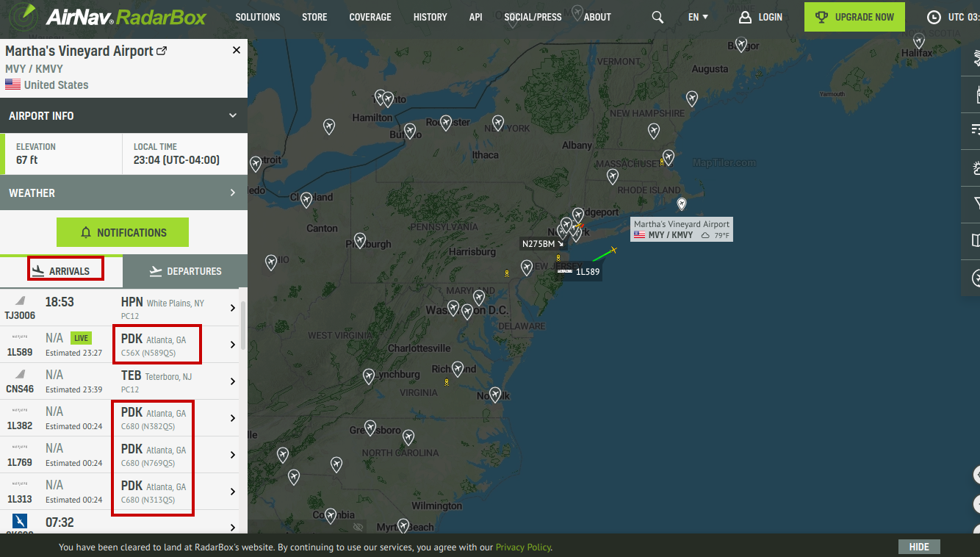Screen dimensions: 980x557
Task: Click the trophy icon in UPGRADE NOW
Action: tap(822, 17)
